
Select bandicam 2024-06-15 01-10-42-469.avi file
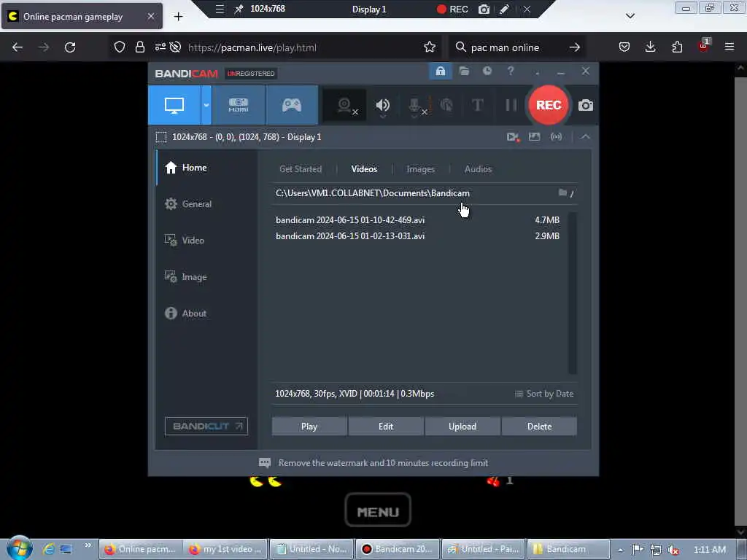pyautogui.click(x=350, y=220)
